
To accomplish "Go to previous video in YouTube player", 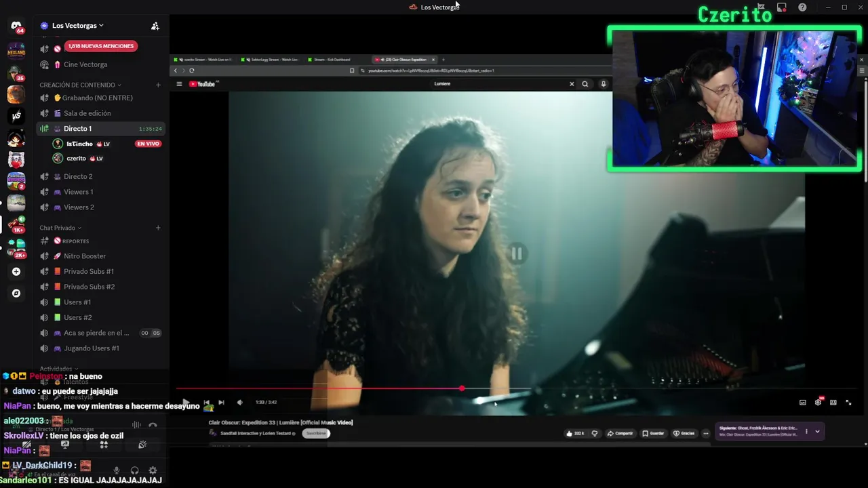I will tap(206, 402).
